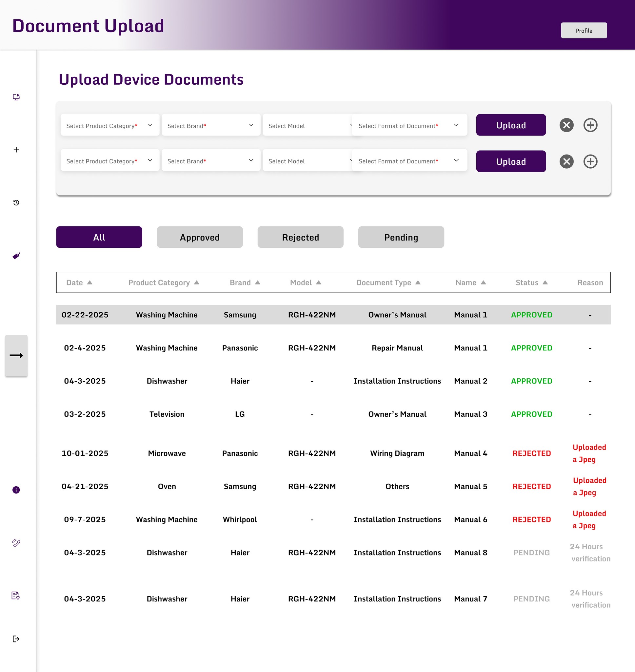Screen dimensions: 635x672
Task: Sort the table by the Date column arrow
Action: 90,283
